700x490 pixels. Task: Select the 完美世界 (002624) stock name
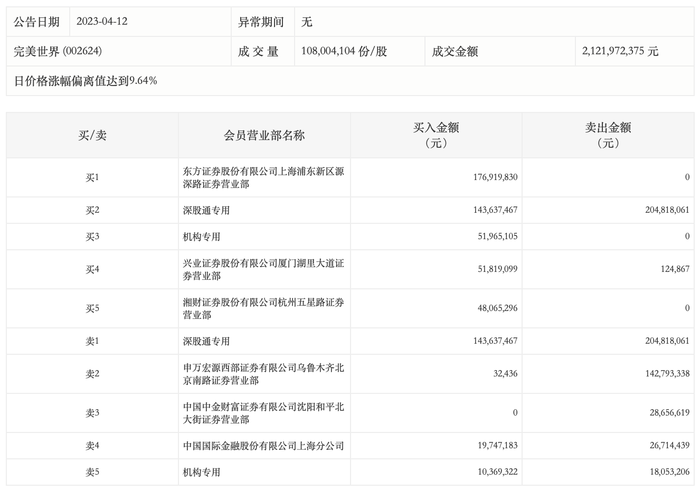[x=58, y=51]
